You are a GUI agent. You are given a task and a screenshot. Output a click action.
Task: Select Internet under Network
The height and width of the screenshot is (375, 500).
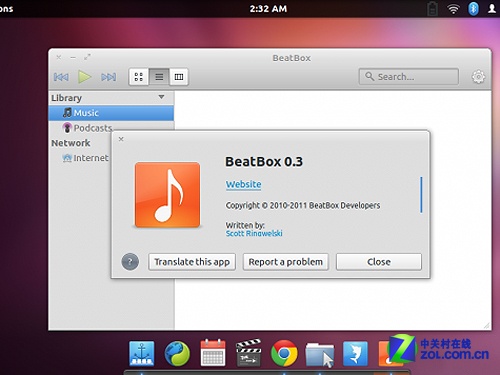[86, 158]
